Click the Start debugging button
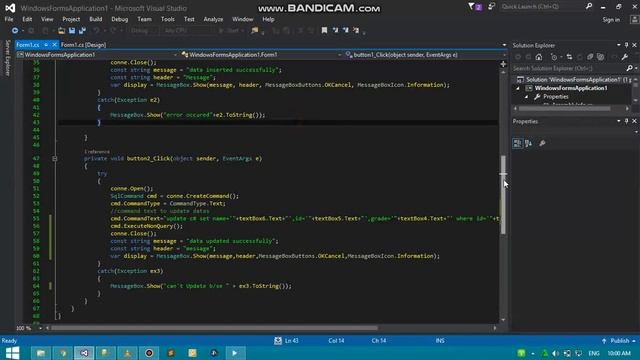Image resolution: width=640 pixels, height=360 pixels. coord(229,31)
